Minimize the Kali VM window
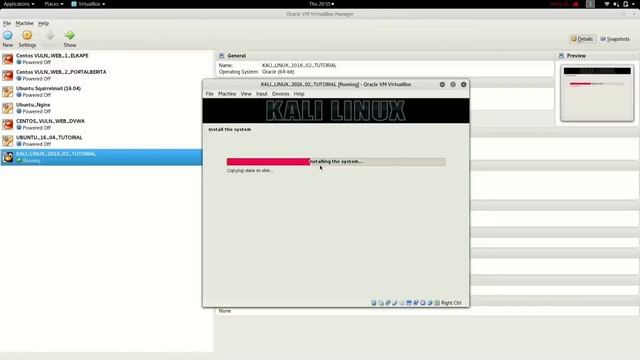This screenshot has width=640, height=360. [x=442, y=84]
